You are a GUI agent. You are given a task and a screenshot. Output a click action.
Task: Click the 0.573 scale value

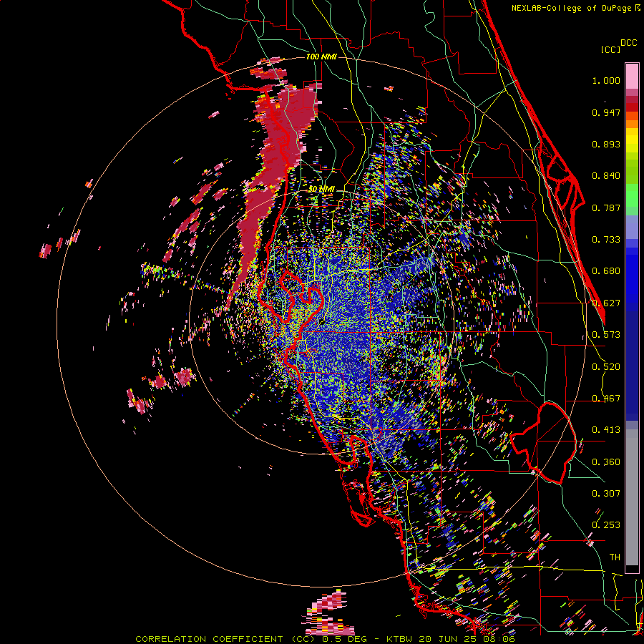click(606, 335)
